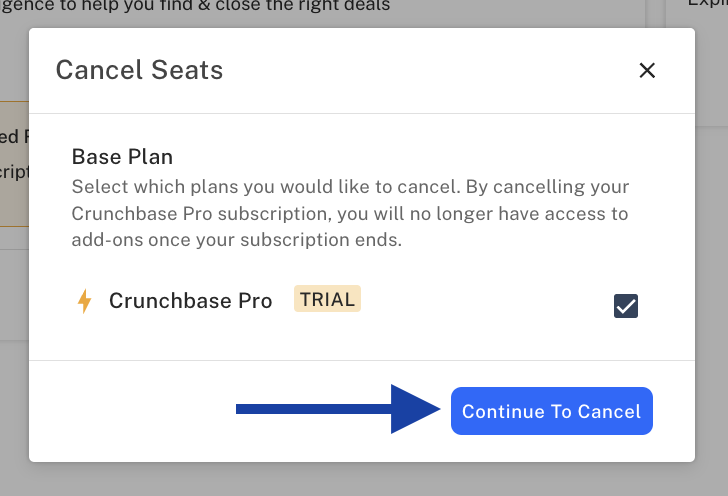728x496 pixels.
Task: Click the TRIAL badge
Action: [327, 299]
